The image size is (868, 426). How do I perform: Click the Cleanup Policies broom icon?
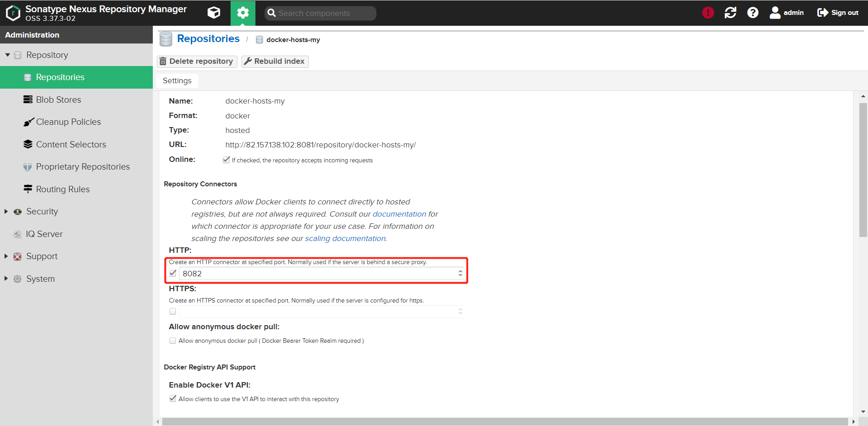[28, 122]
